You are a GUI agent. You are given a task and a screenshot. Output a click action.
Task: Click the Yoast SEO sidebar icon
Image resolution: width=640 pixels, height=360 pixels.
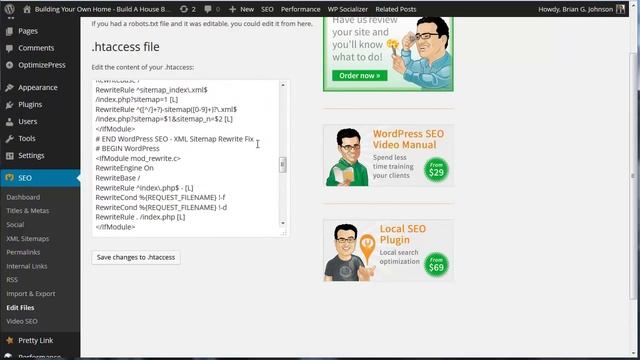(x=9, y=178)
